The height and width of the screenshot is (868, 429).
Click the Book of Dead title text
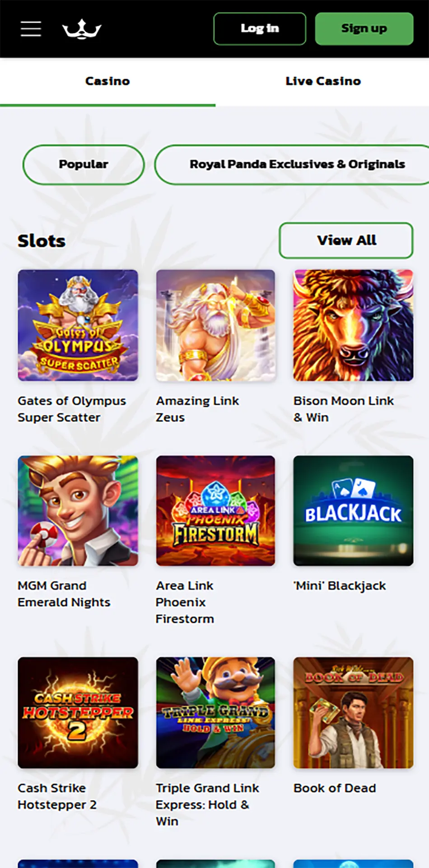pos(335,788)
